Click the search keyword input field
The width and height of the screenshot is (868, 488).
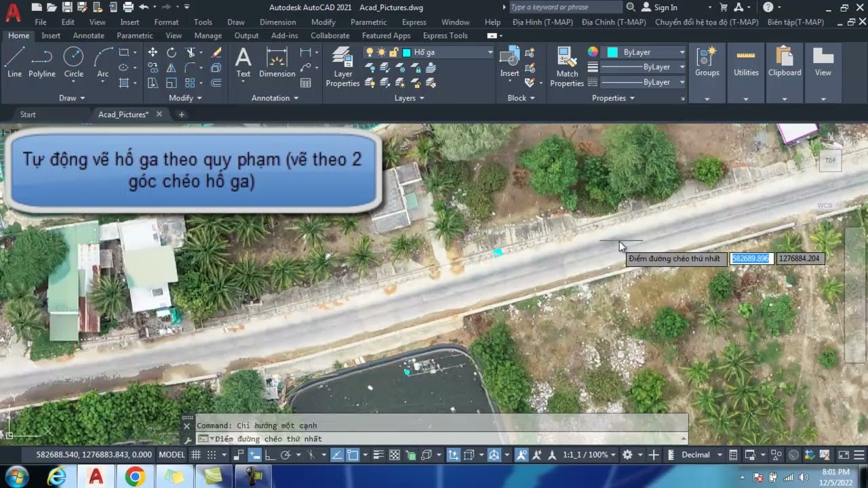[x=564, y=7]
